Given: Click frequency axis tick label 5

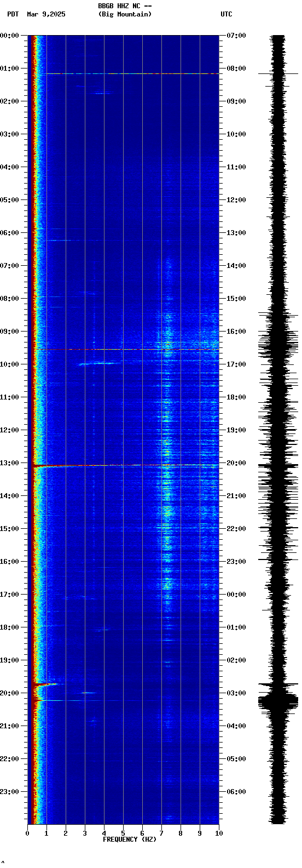Looking at the screenshot, I should [x=123, y=833].
